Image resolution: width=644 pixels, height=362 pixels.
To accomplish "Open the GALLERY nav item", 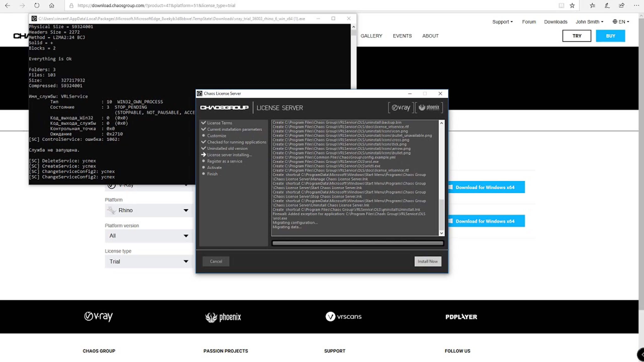I will [371, 36].
